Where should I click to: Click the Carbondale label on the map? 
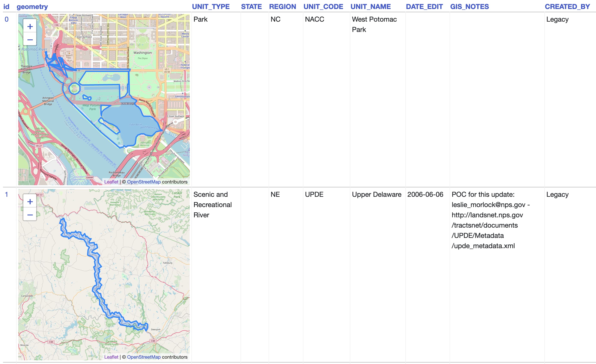coord(27,296)
